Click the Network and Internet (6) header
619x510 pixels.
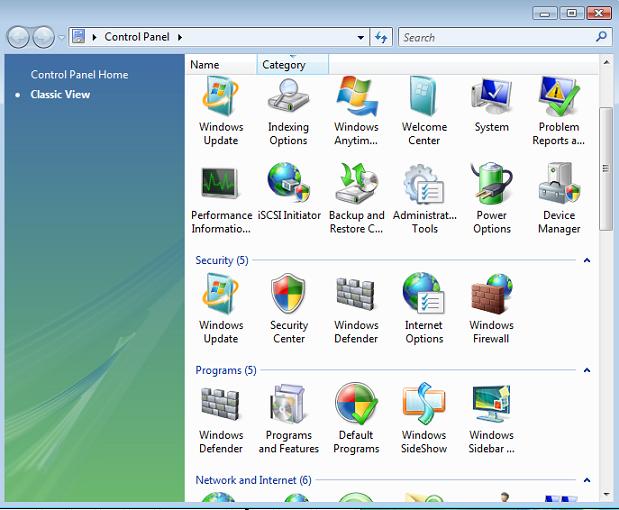click(253, 480)
